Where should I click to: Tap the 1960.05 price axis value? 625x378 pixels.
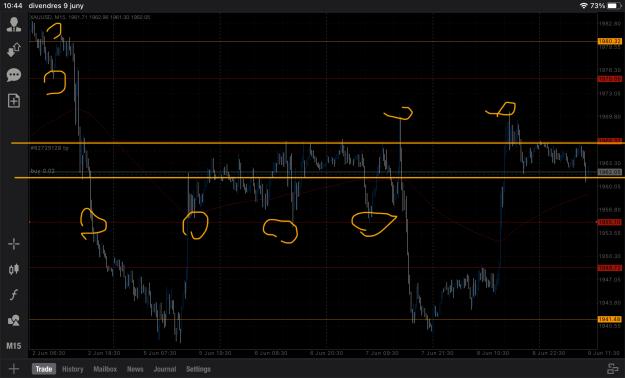click(609, 187)
